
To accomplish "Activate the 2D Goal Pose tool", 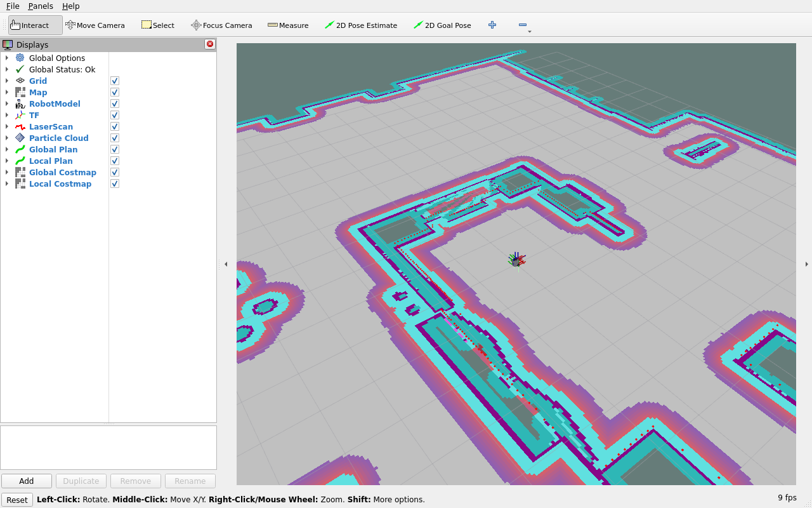I will [442, 25].
